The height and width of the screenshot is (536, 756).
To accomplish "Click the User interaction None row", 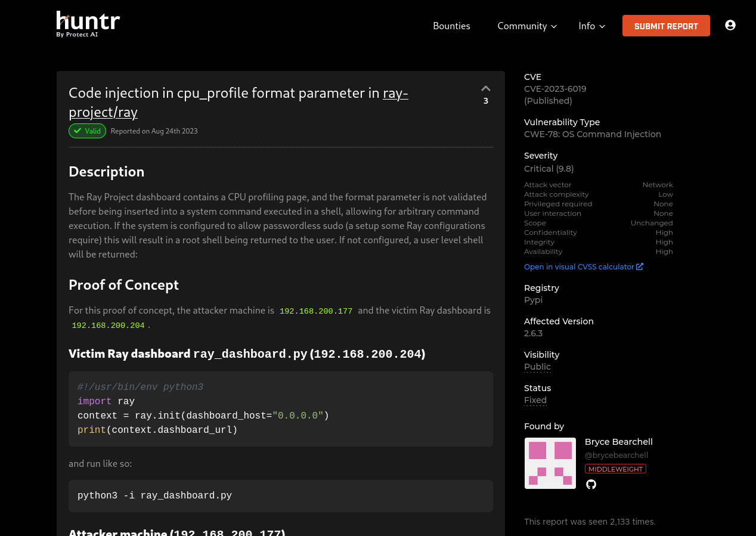I will [599, 213].
